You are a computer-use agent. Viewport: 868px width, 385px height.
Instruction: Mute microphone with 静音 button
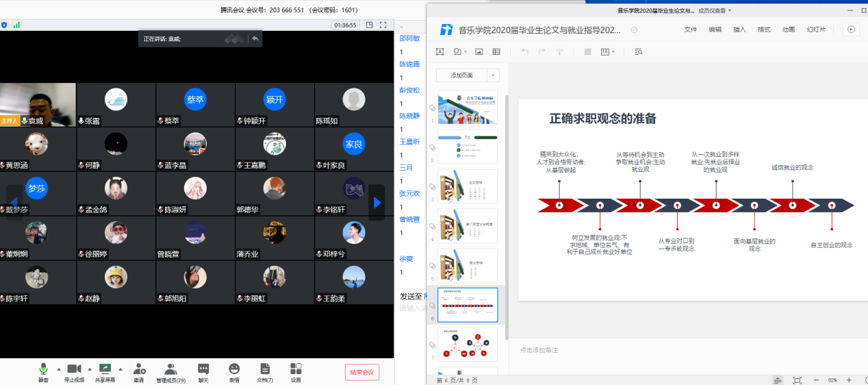point(43,372)
